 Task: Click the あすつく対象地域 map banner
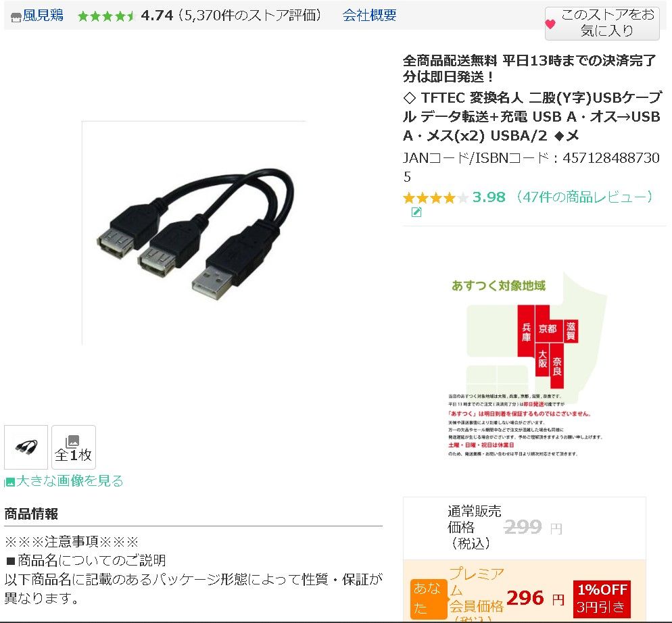527,365
